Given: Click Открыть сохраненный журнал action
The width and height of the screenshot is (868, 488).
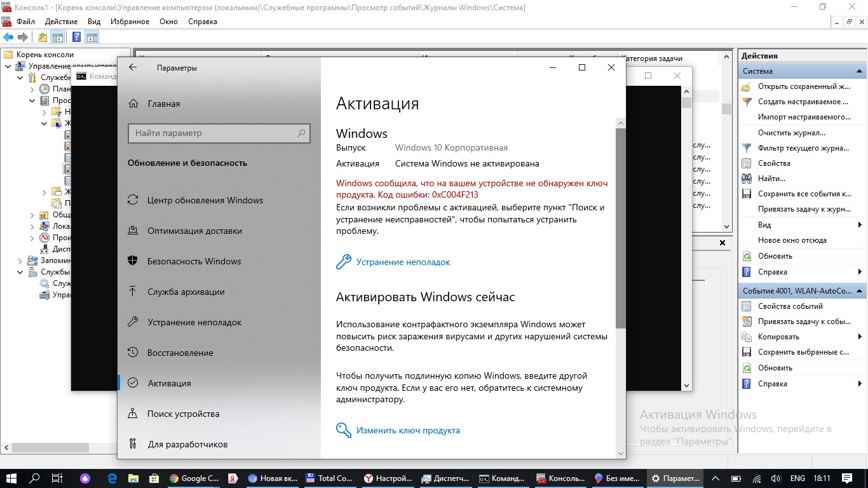Looking at the screenshot, I should coord(803,86).
